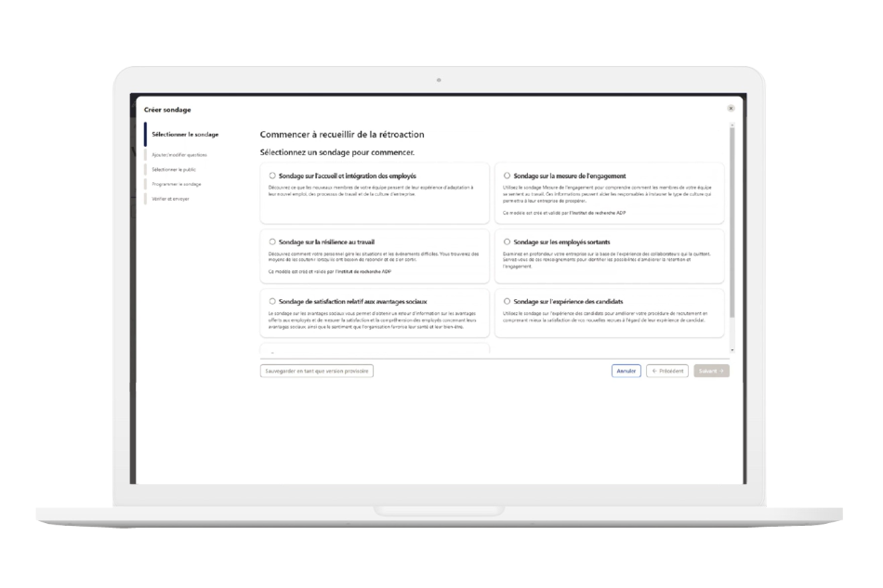Select the expérience des candidats survey radio
The image size is (883, 588).
pyautogui.click(x=507, y=302)
